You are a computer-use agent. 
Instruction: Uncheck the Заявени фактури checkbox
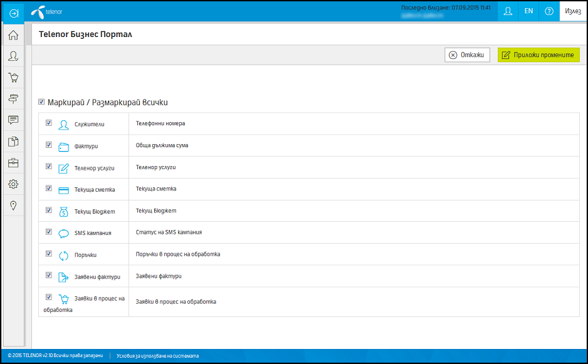(49, 275)
